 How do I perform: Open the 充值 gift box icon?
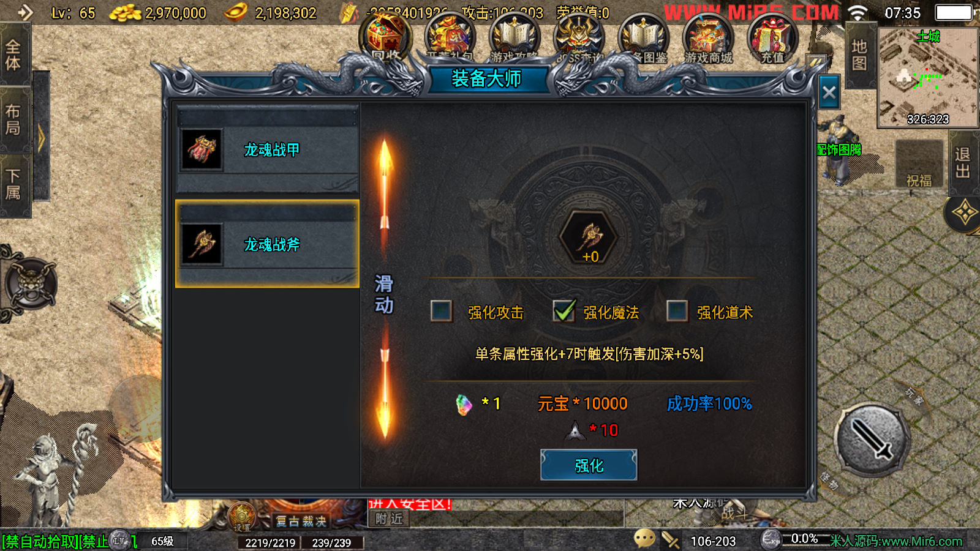pos(772,38)
